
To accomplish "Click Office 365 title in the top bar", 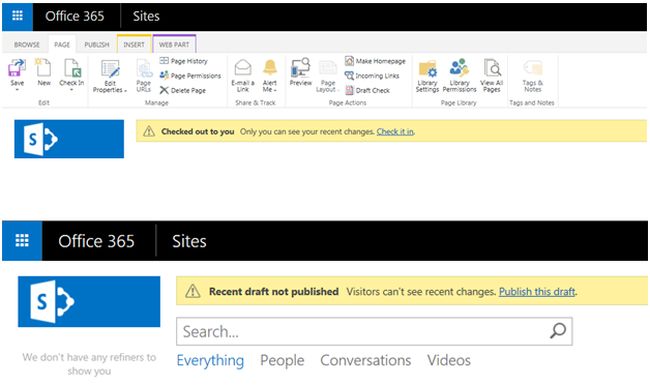I will pos(75,16).
